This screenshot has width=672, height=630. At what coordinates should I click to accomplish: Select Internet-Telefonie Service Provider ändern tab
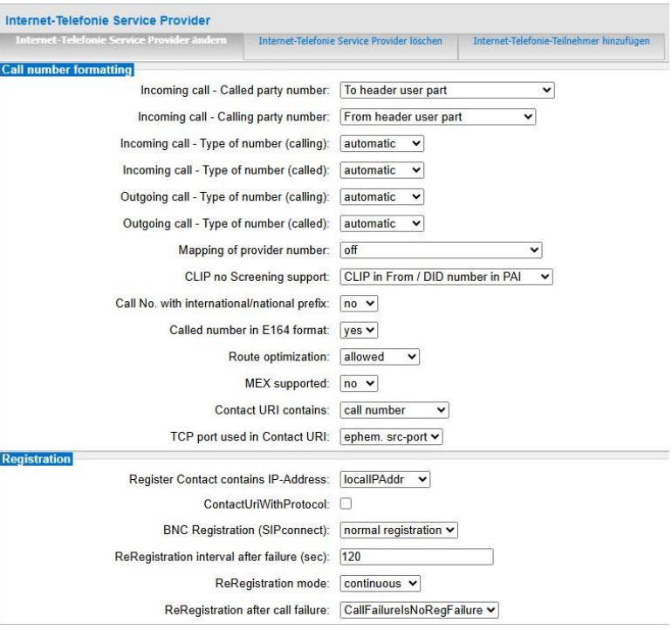tap(122, 42)
